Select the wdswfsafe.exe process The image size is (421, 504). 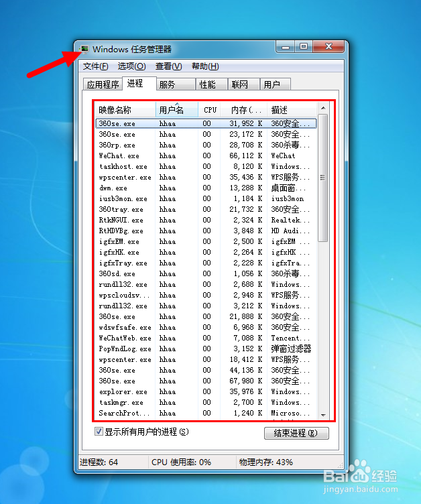pos(206,327)
